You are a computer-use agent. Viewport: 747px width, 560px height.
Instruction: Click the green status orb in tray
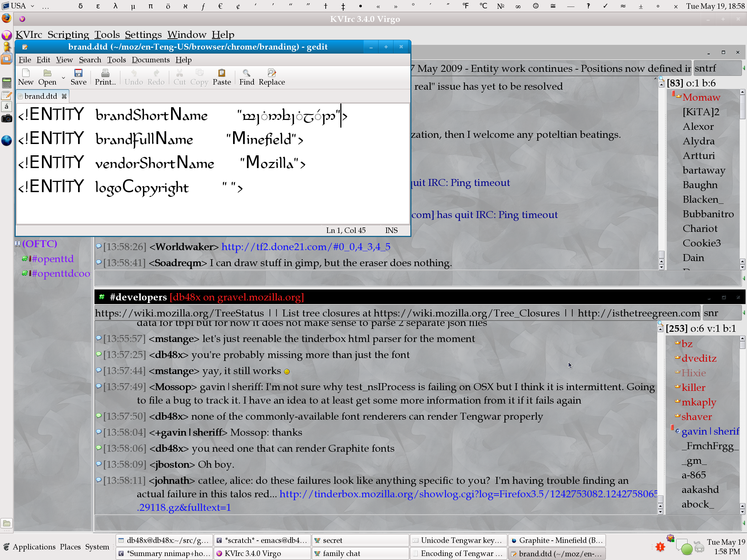coord(687,548)
